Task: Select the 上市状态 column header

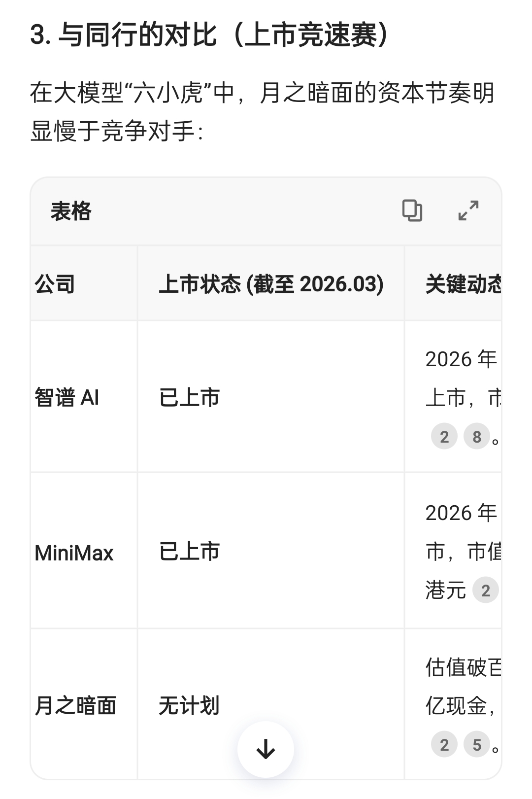Action: [271, 284]
